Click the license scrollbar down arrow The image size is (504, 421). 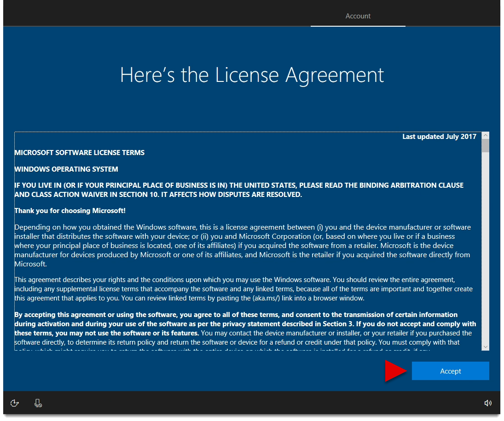pyautogui.click(x=485, y=347)
